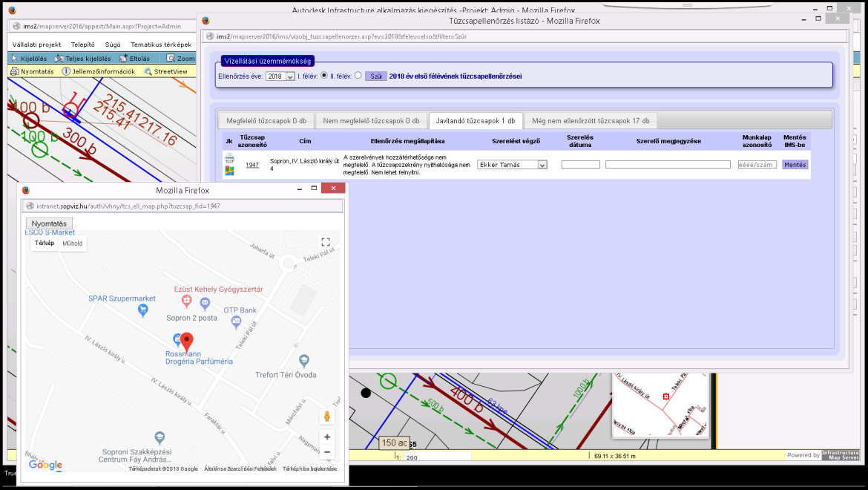Click the map icon in hydrant row 1947
Screen dimensions: 868x490
(x=229, y=171)
